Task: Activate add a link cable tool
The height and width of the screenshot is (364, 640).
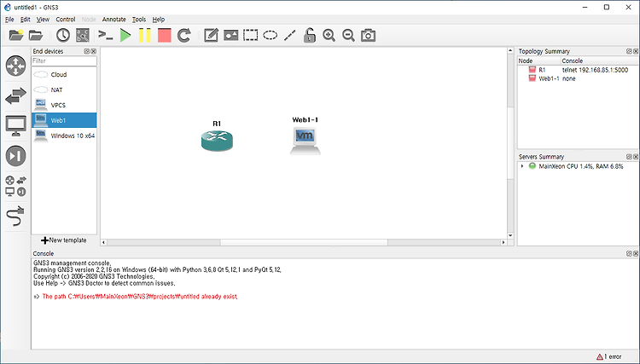Action: tap(16, 216)
